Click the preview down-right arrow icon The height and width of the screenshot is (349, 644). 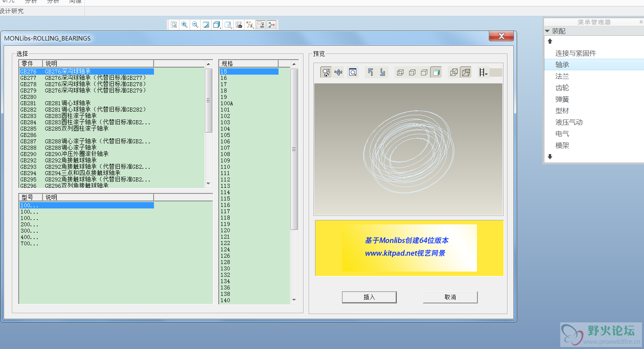tap(382, 72)
